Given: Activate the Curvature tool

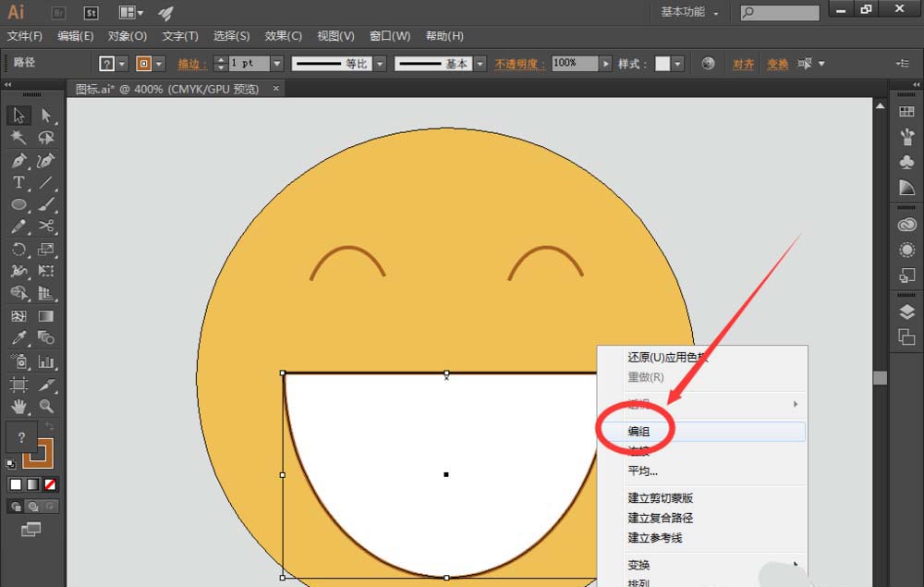Looking at the screenshot, I should (46, 160).
